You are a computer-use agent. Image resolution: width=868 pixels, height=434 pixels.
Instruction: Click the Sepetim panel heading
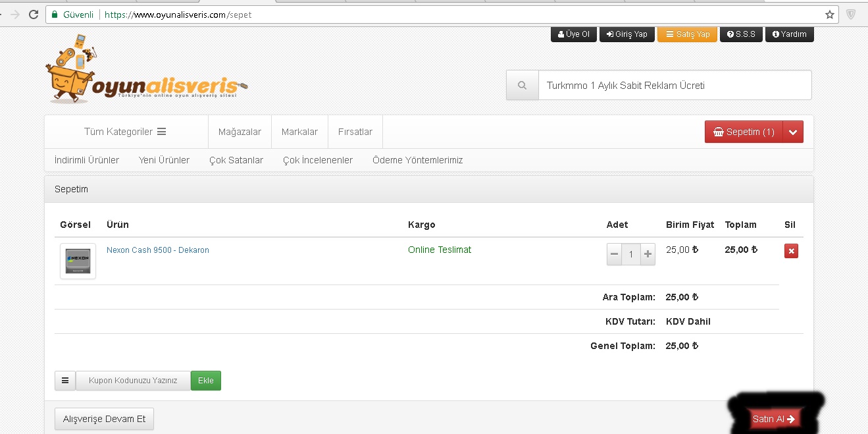tap(71, 189)
